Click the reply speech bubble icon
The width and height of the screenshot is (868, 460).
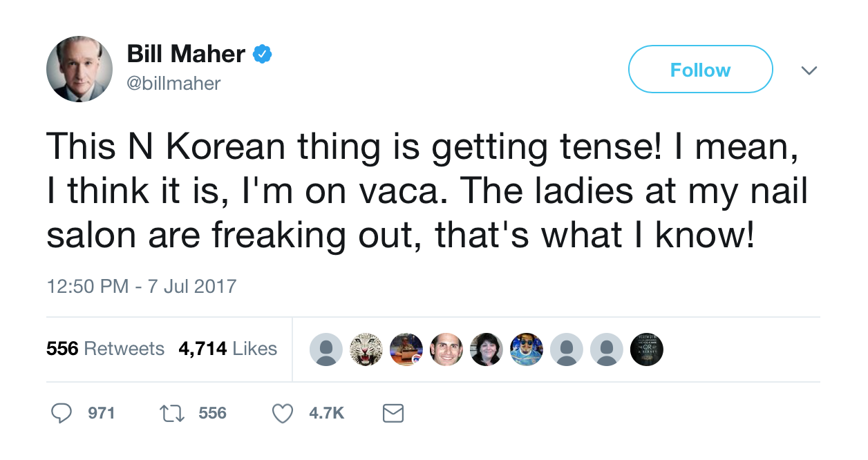click(x=62, y=413)
